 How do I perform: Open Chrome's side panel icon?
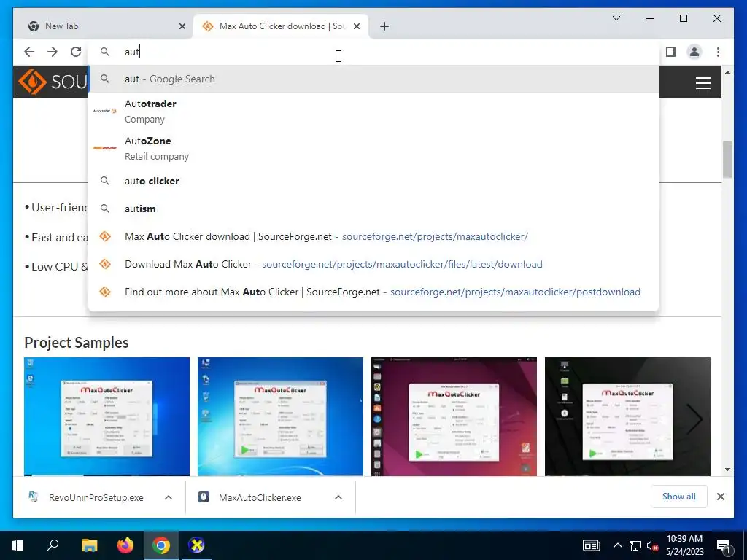coord(671,52)
